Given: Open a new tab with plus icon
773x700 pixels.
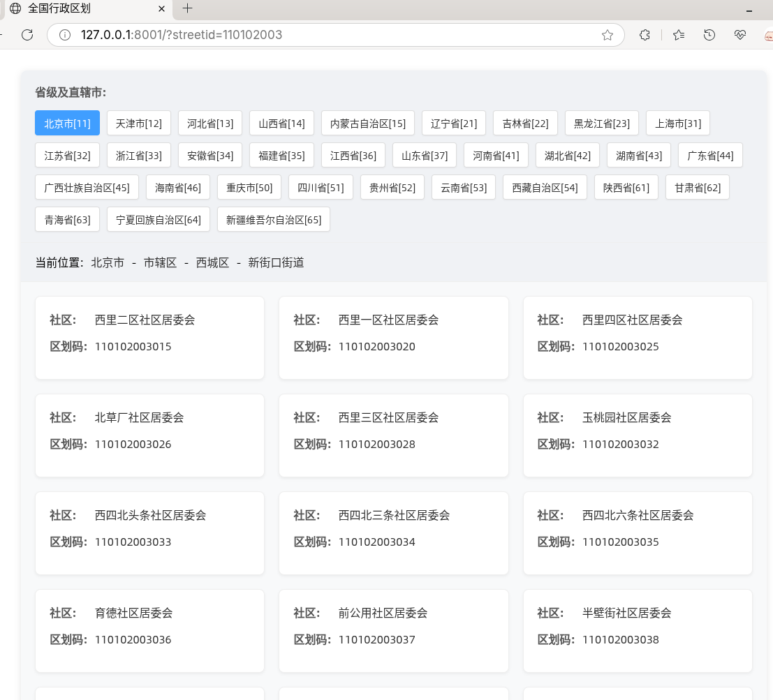Looking at the screenshot, I should (187, 8).
